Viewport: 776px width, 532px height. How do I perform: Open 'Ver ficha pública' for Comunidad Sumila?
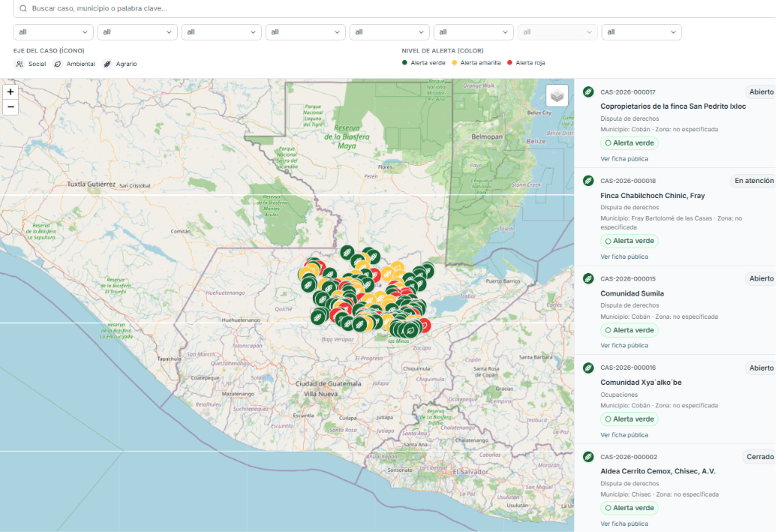click(x=624, y=345)
